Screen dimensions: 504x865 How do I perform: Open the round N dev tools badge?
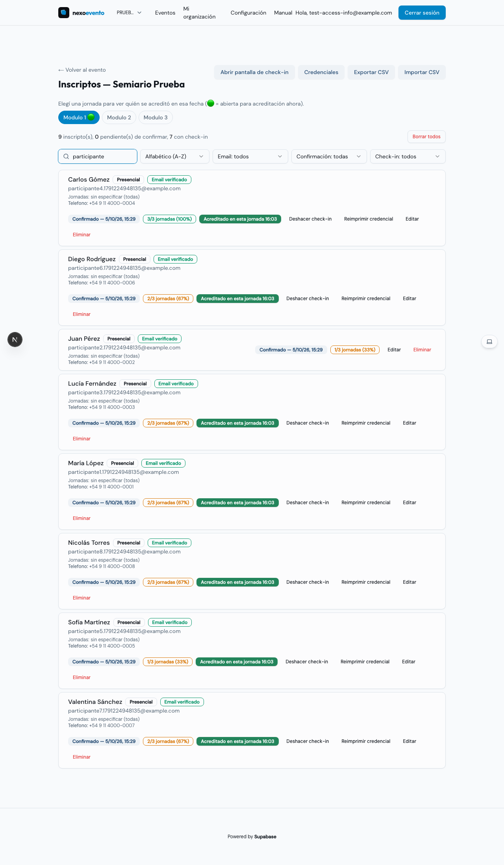(x=15, y=340)
